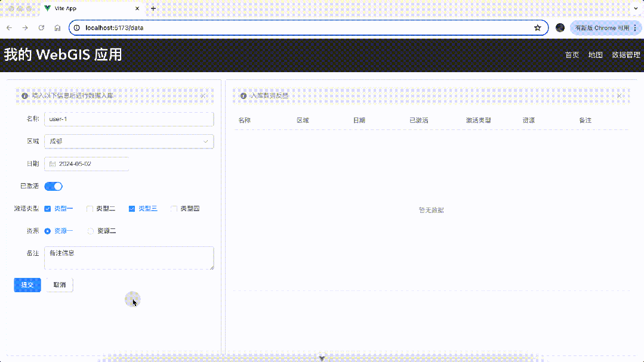Bookmark page with the star icon
Screen dimensions: 644x362
[537, 28]
